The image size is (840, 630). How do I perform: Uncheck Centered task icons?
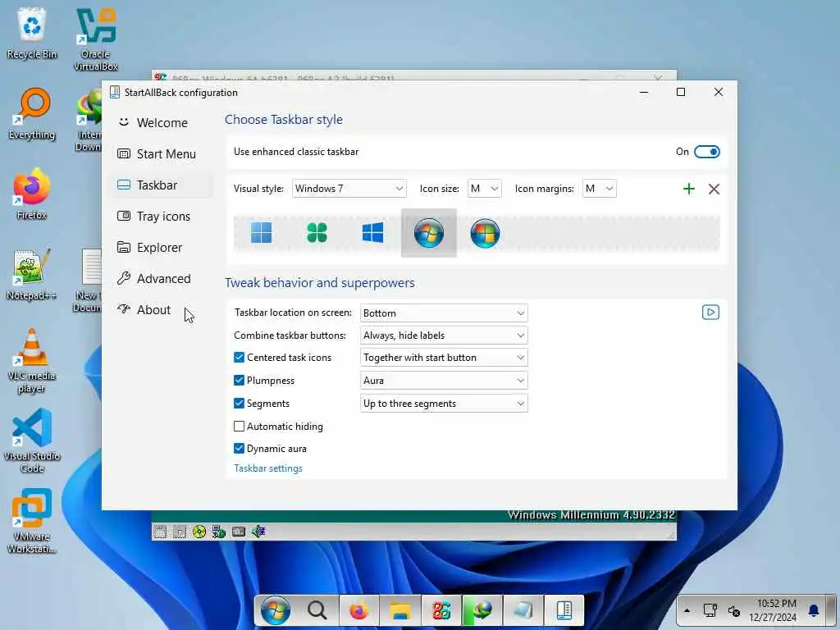point(239,358)
